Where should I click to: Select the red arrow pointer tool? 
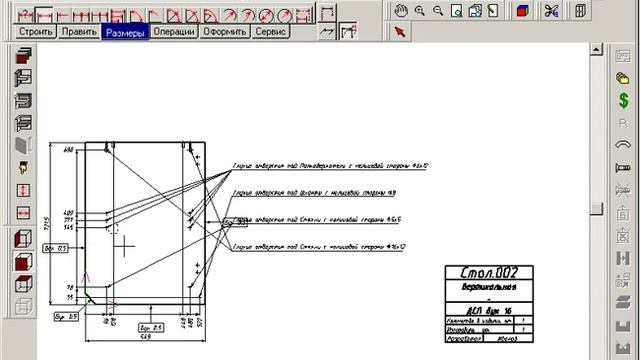tap(400, 32)
